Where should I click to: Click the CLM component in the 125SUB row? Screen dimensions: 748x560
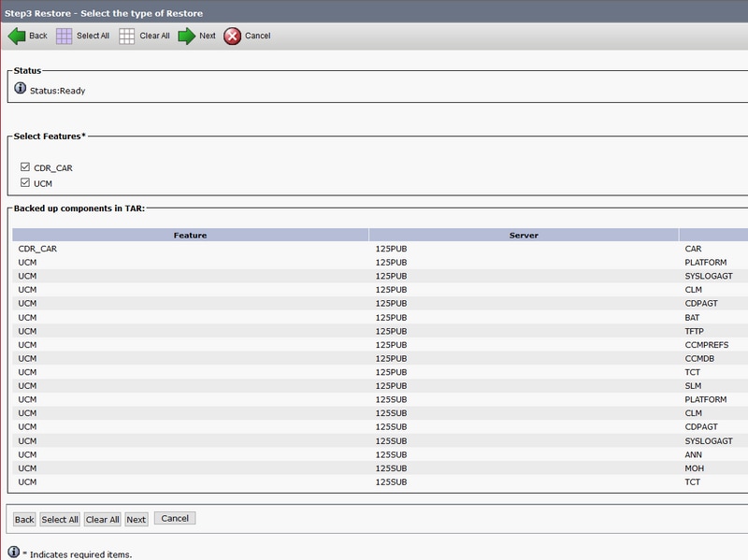[693, 413]
